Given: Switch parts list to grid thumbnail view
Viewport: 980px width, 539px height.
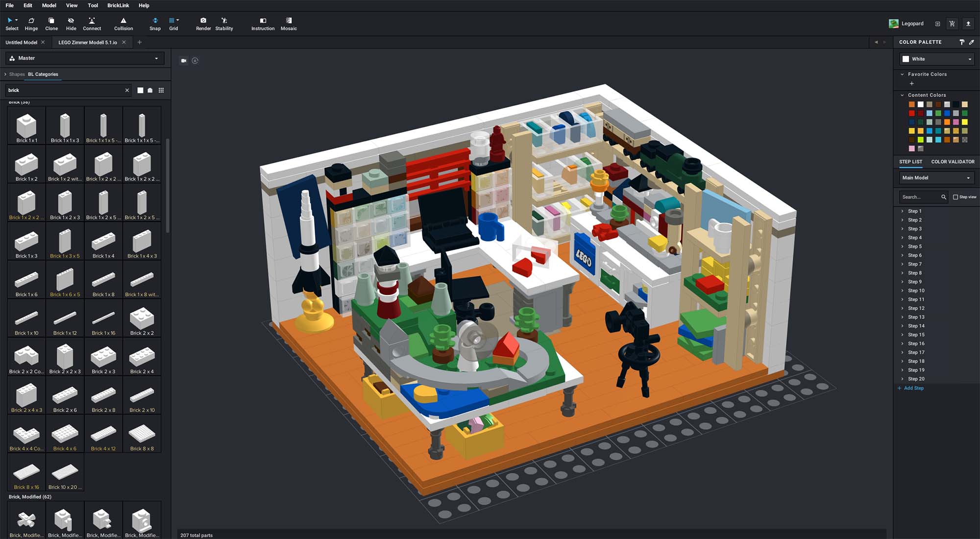Looking at the screenshot, I should point(161,90).
